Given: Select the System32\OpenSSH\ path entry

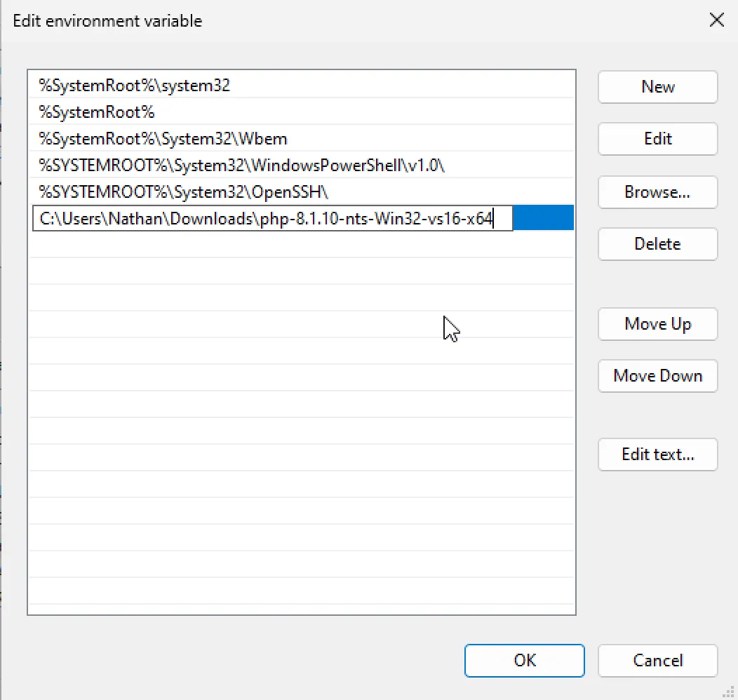Looking at the screenshot, I should pos(301,192).
